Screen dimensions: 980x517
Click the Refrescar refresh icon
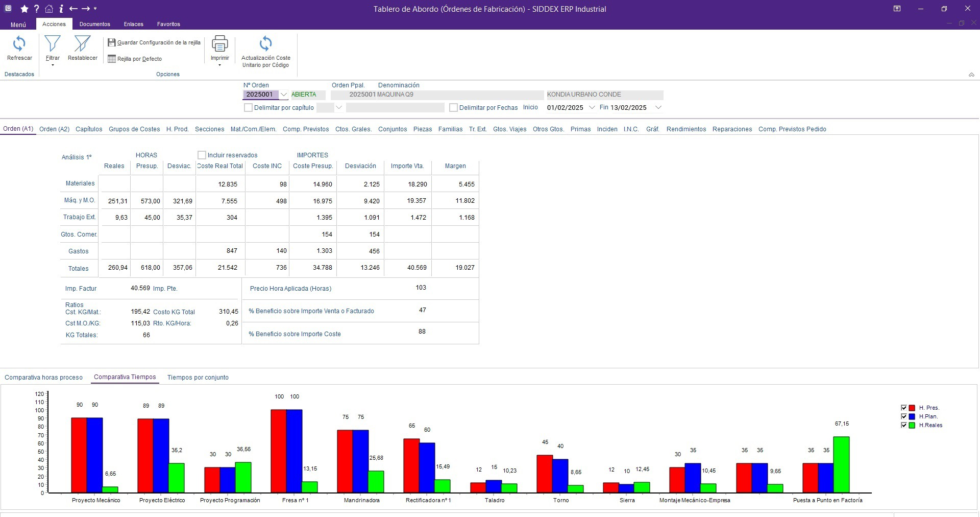point(19,44)
